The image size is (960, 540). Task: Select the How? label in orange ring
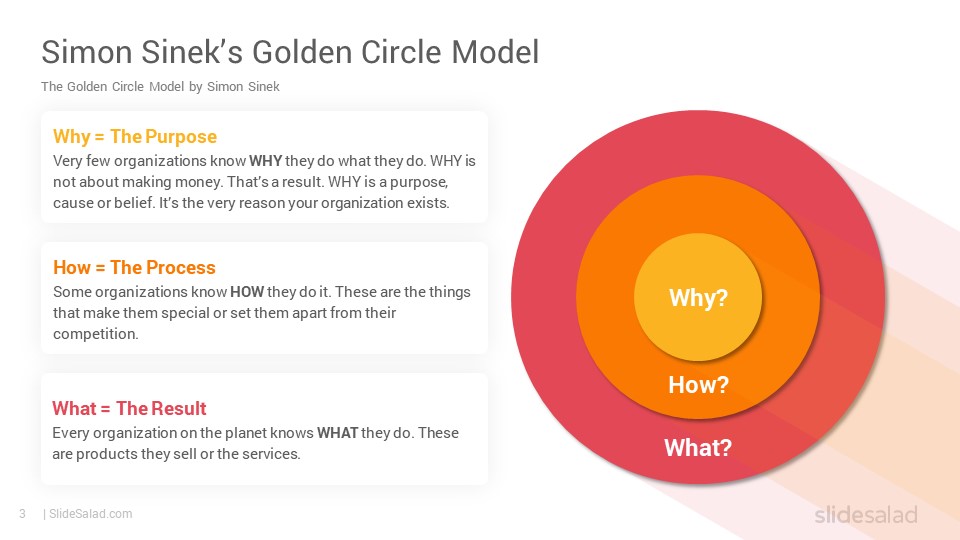(x=698, y=385)
